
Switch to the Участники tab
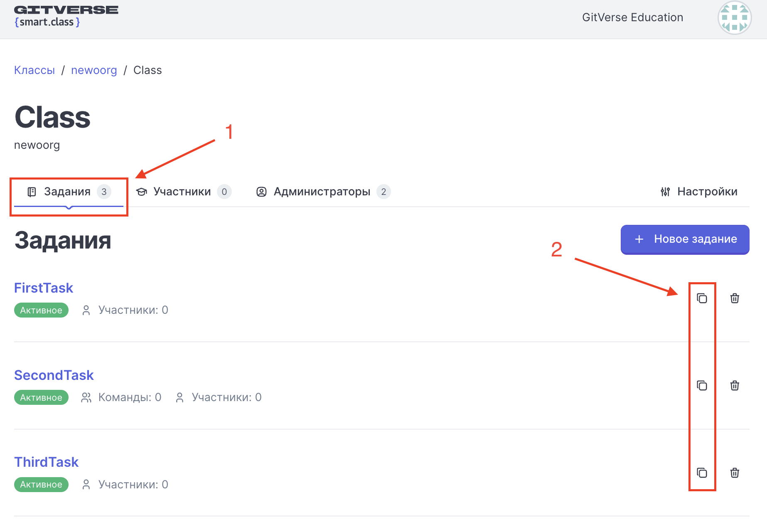[183, 192]
